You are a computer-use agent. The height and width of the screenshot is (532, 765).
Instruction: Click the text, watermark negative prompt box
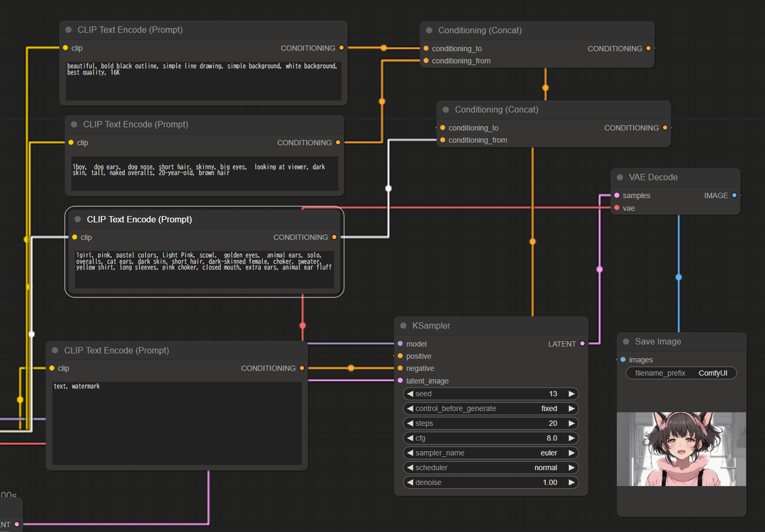pyautogui.click(x=177, y=423)
